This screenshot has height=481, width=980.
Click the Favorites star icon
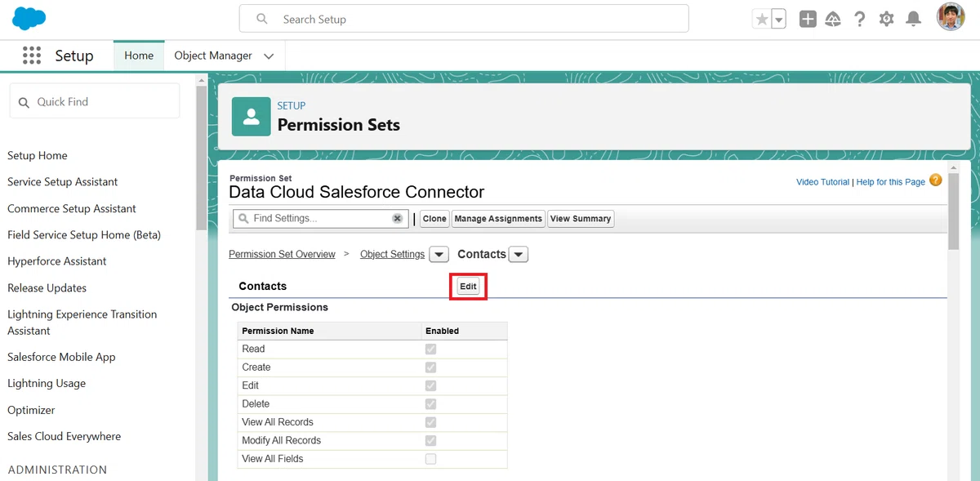[762, 20]
